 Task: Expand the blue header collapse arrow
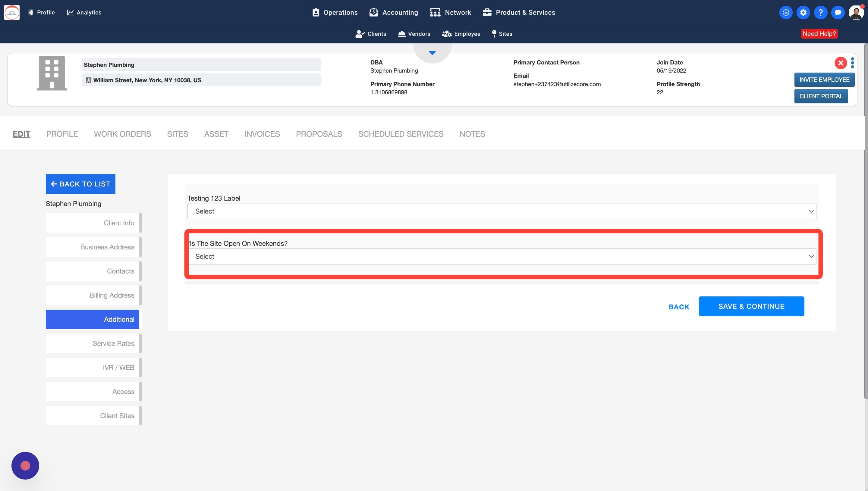click(x=432, y=53)
